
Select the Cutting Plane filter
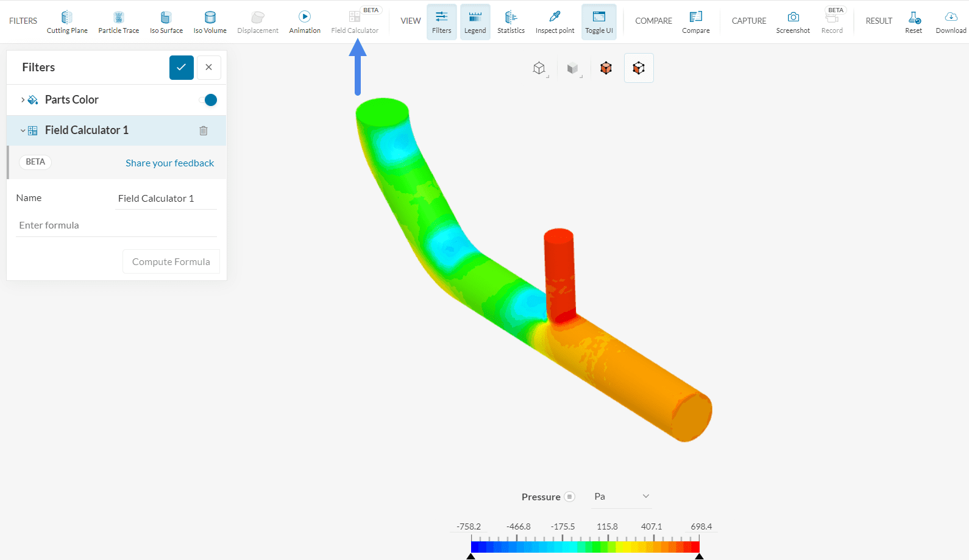pos(67,22)
